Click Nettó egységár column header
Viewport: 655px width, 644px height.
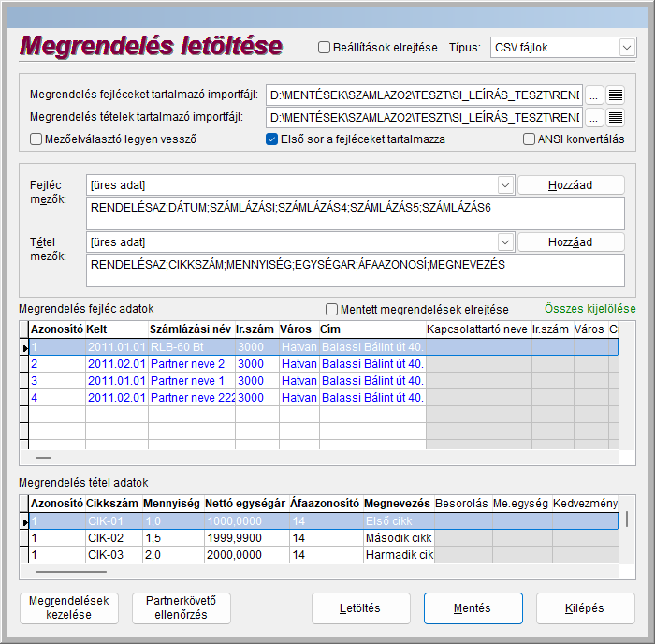pyautogui.click(x=246, y=504)
